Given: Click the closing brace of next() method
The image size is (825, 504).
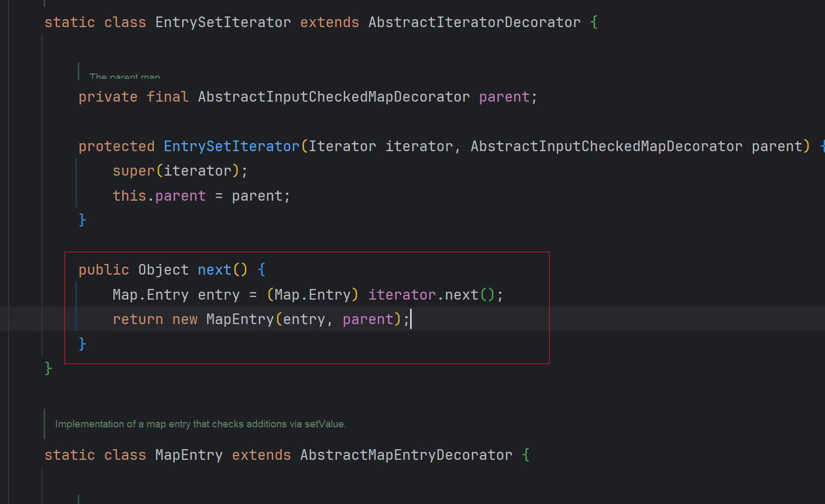Looking at the screenshot, I should 82,344.
